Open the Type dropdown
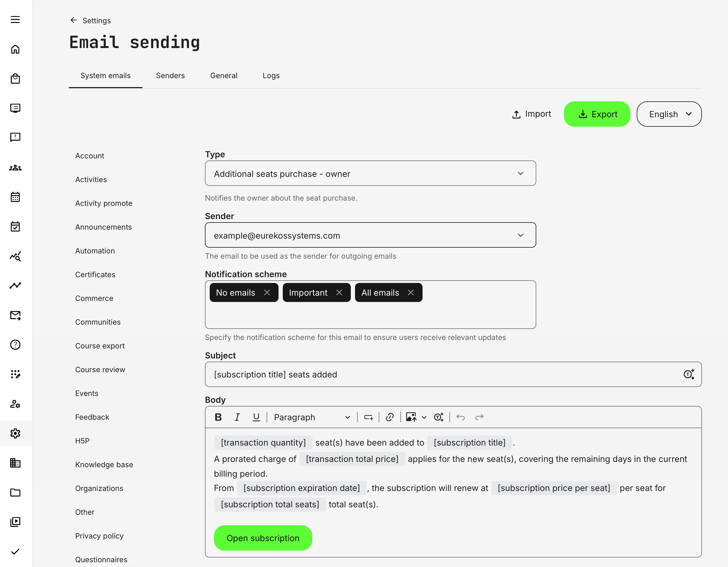The height and width of the screenshot is (567, 728). point(370,173)
